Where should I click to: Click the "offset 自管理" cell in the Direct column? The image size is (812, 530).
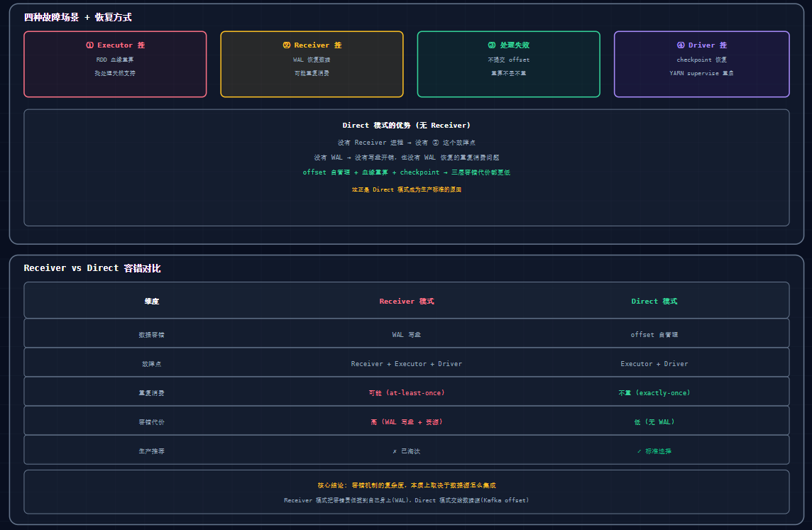[x=654, y=335]
